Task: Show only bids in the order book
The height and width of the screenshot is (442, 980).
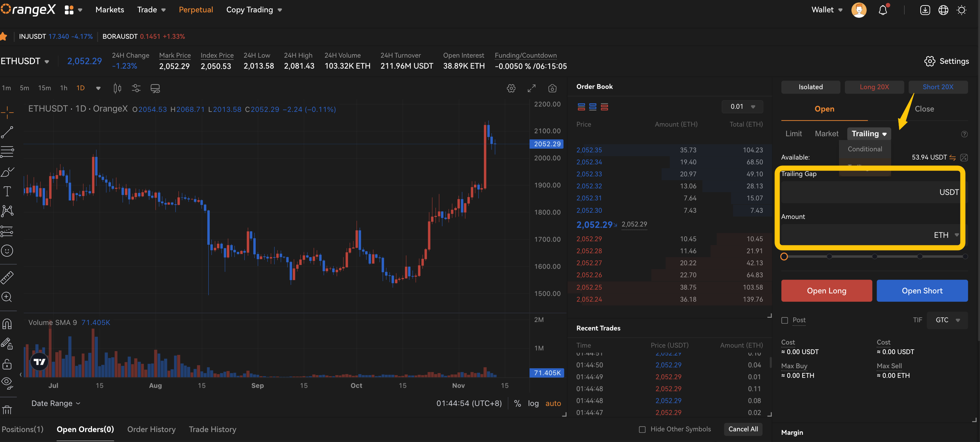Action: coord(593,107)
